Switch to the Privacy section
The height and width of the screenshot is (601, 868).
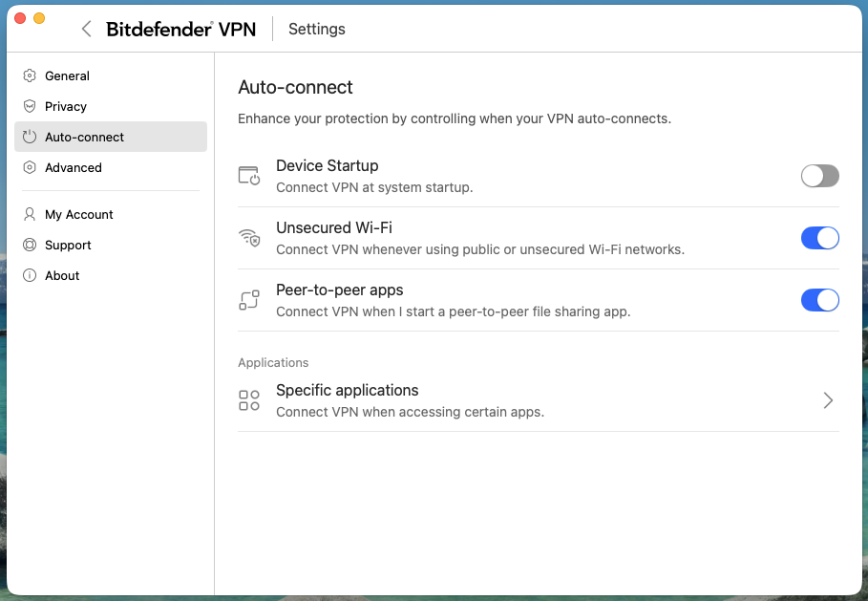click(111, 106)
